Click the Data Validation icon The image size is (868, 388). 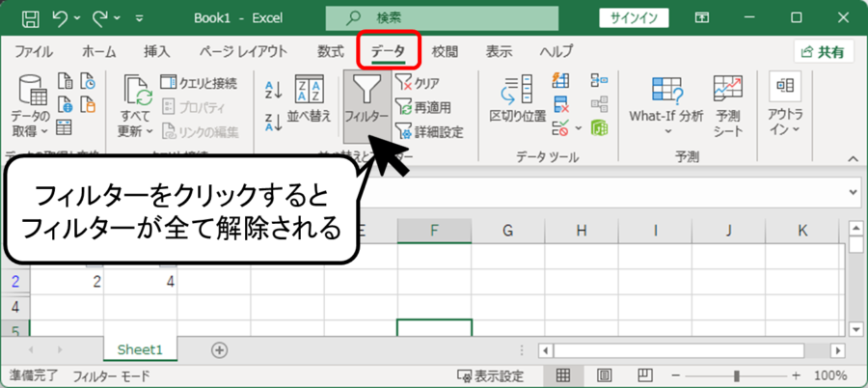pos(560,128)
